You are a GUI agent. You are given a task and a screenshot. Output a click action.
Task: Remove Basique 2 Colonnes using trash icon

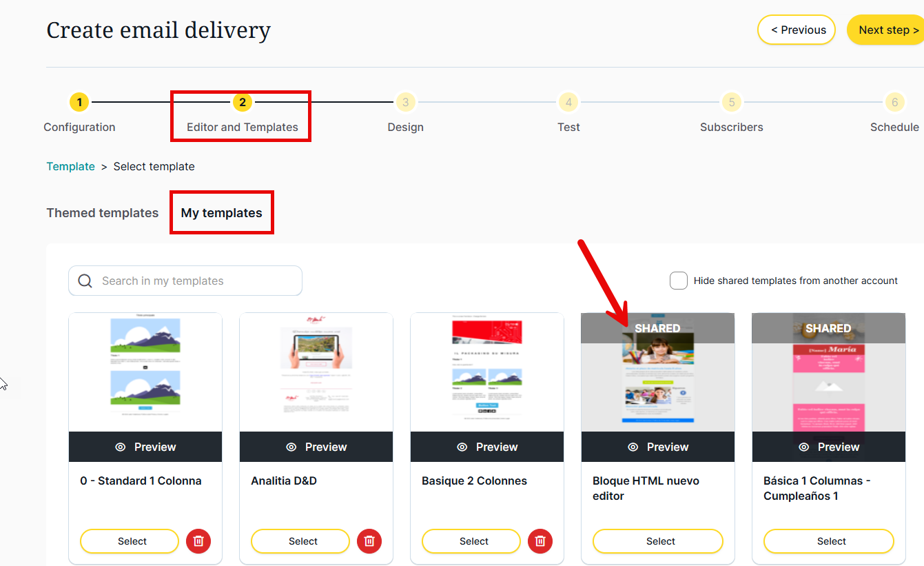pos(540,541)
